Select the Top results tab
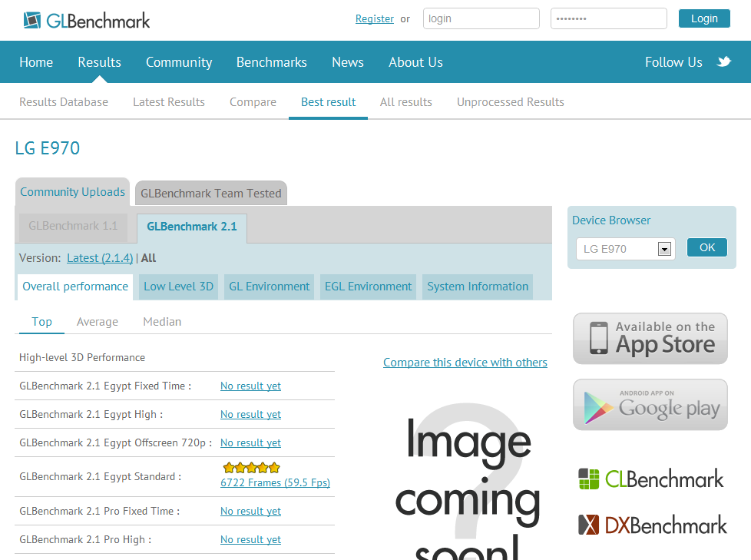The height and width of the screenshot is (560, 751). (41, 322)
